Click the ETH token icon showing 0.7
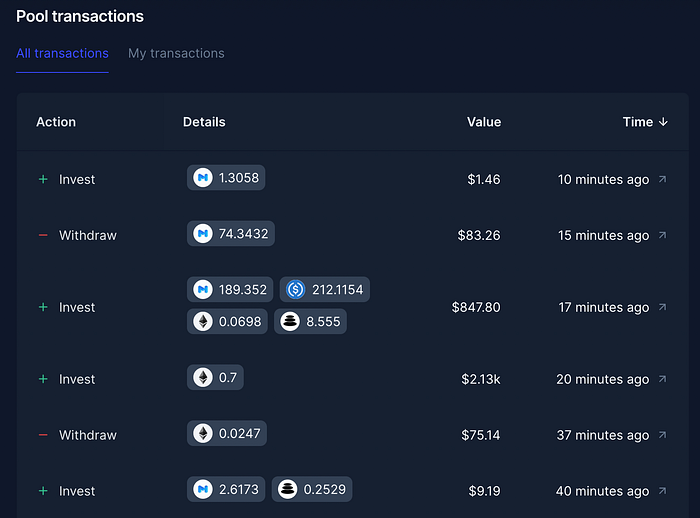The image size is (700, 518). pyautogui.click(x=203, y=377)
